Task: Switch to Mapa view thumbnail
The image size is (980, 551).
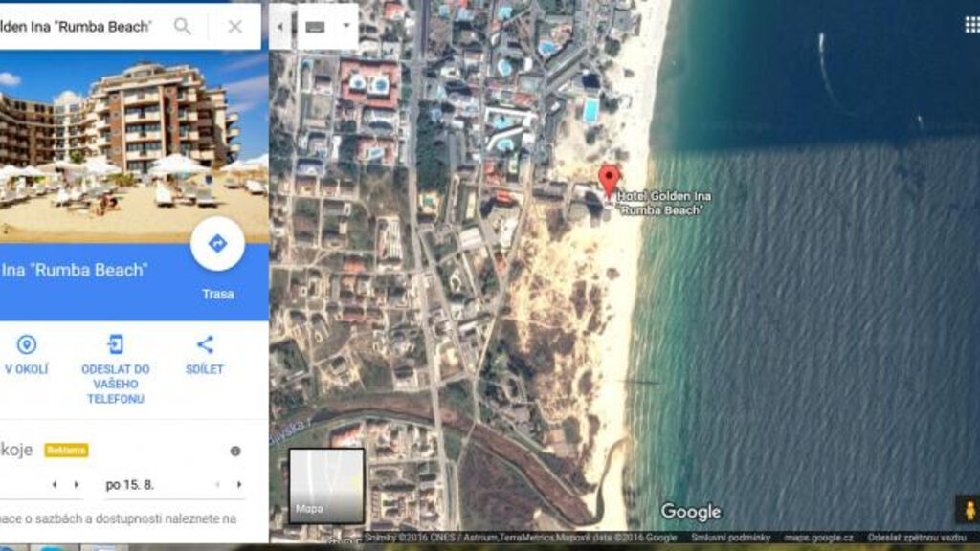Action: [x=326, y=485]
